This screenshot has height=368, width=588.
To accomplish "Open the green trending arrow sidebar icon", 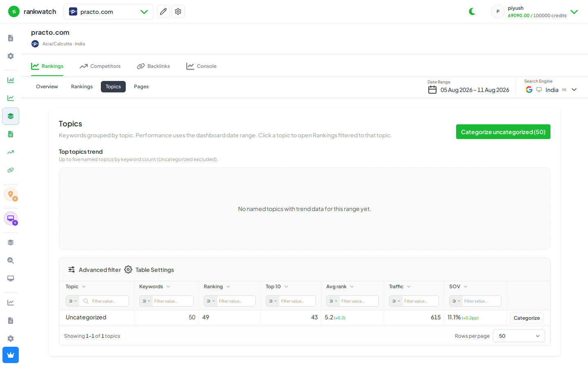I will (11, 152).
